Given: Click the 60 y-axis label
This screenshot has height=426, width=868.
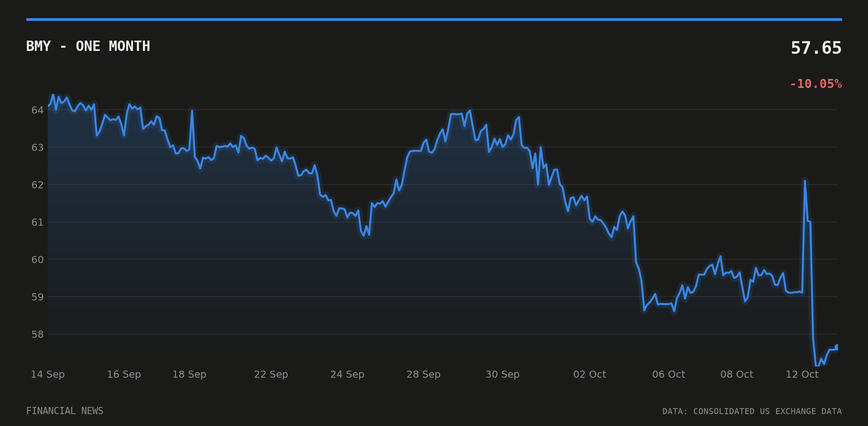Looking at the screenshot, I should [x=37, y=260].
